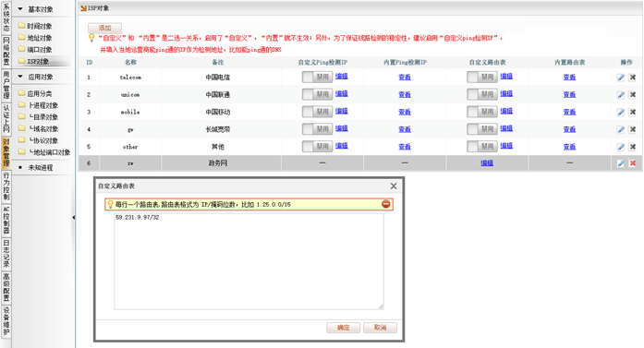644x348 pixels.
Task: Collapse the 应用对象 tree section
Action: pos(20,77)
